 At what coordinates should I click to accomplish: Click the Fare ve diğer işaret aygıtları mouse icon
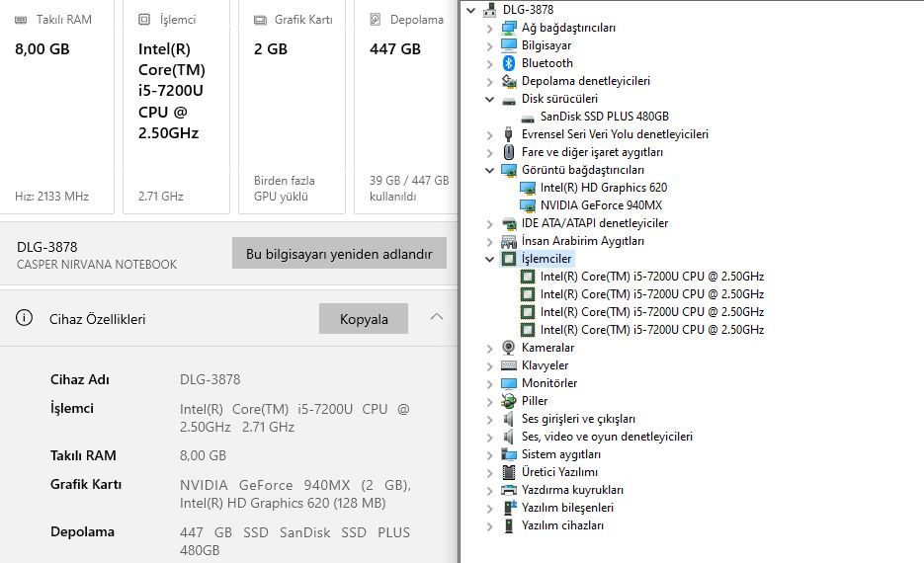(509, 152)
